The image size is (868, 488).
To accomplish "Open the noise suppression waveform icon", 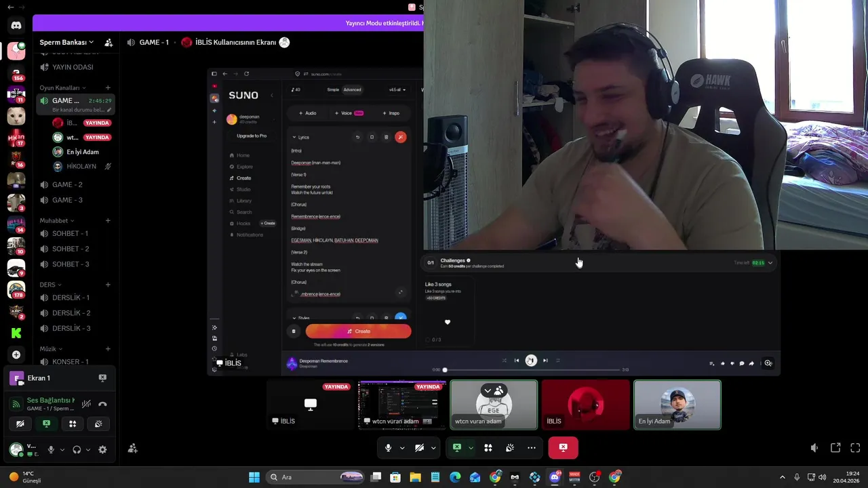I will click(x=86, y=404).
